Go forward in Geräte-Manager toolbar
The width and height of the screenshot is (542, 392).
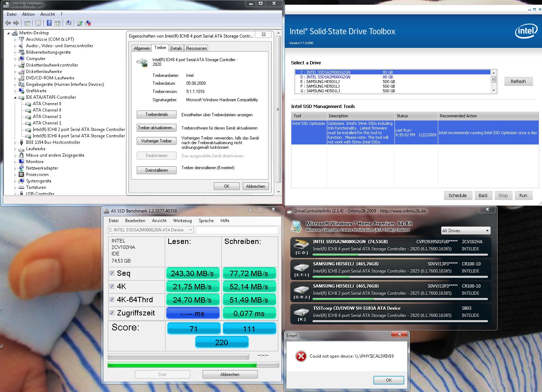point(16,23)
